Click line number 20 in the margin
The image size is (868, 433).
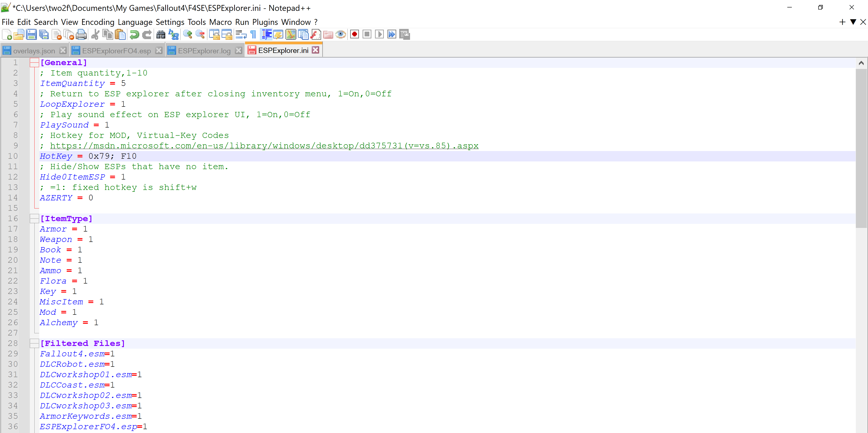click(13, 260)
